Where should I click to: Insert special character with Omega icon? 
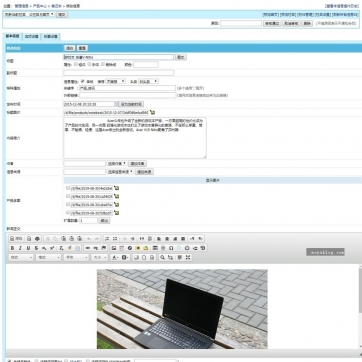(171, 248)
